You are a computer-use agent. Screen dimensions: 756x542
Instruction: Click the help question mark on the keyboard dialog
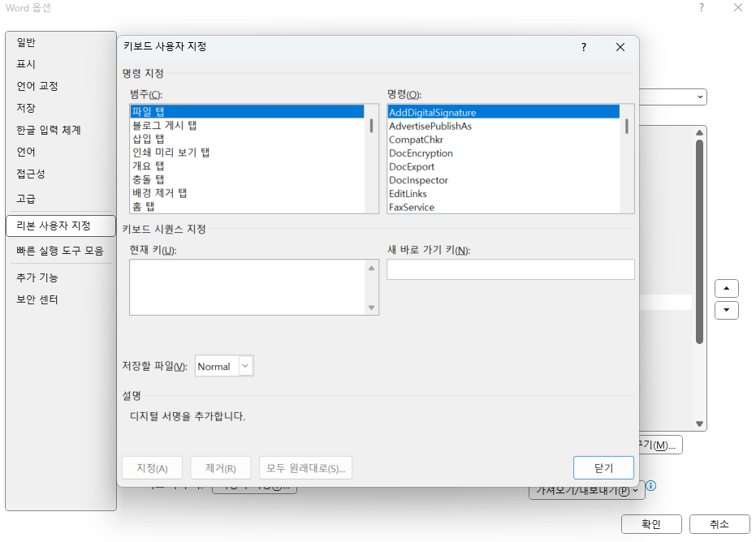click(583, 47)
